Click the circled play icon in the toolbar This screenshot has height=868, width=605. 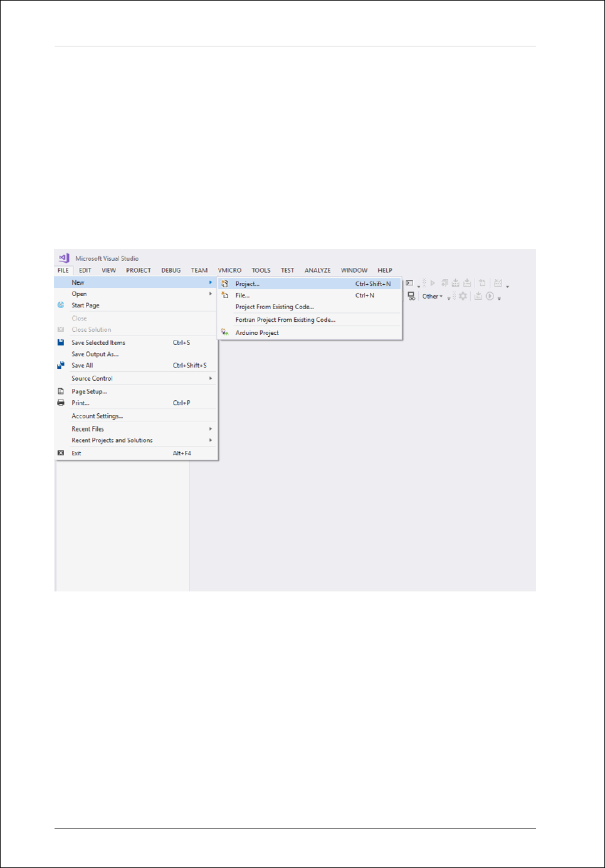[x=490, y=296]
